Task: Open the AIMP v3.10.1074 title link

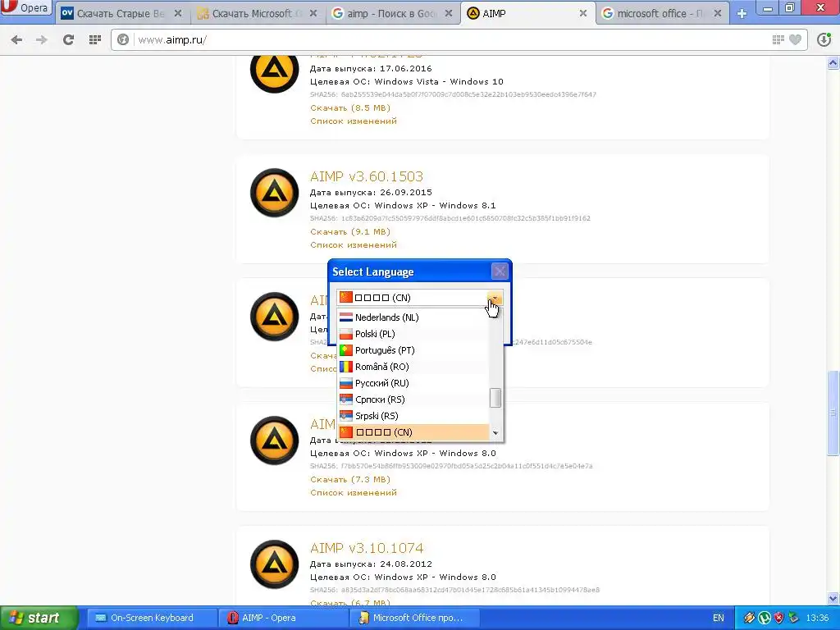Action: click(x=367, y=548)
